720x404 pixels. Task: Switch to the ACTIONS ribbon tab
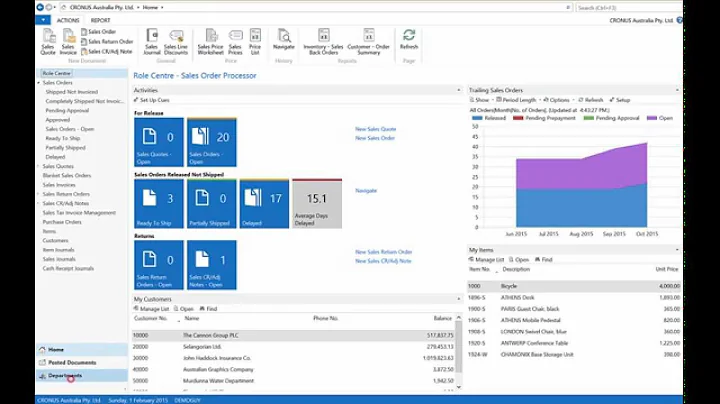pyautogui.click(x=68, y=20)
